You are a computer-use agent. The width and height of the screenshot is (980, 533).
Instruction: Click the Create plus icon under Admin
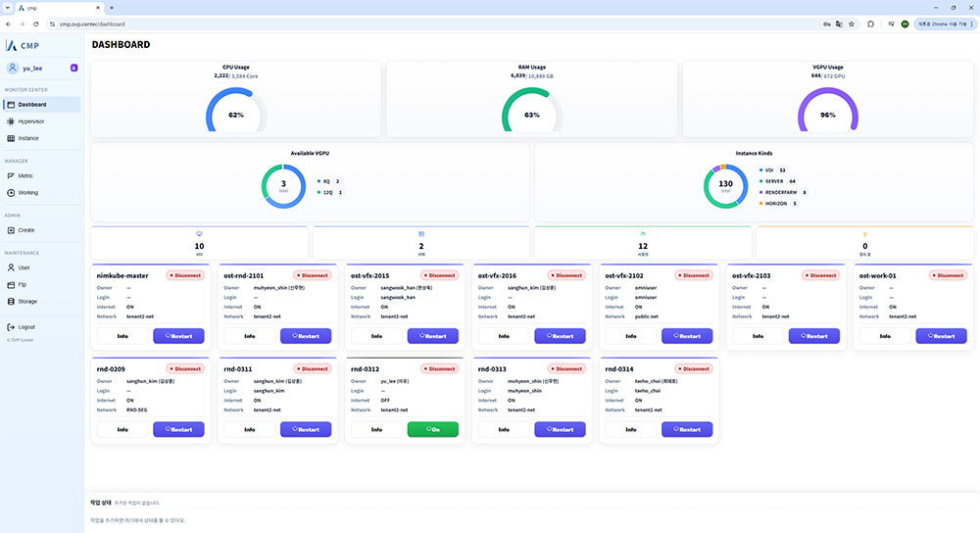coord(11,230)
